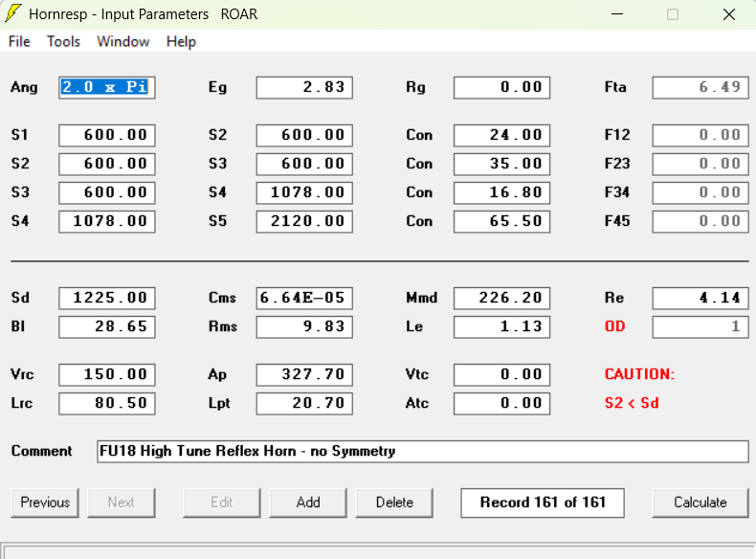The image size is (756, 559).
Task: Click the F23 field
Action: [700, 164]
